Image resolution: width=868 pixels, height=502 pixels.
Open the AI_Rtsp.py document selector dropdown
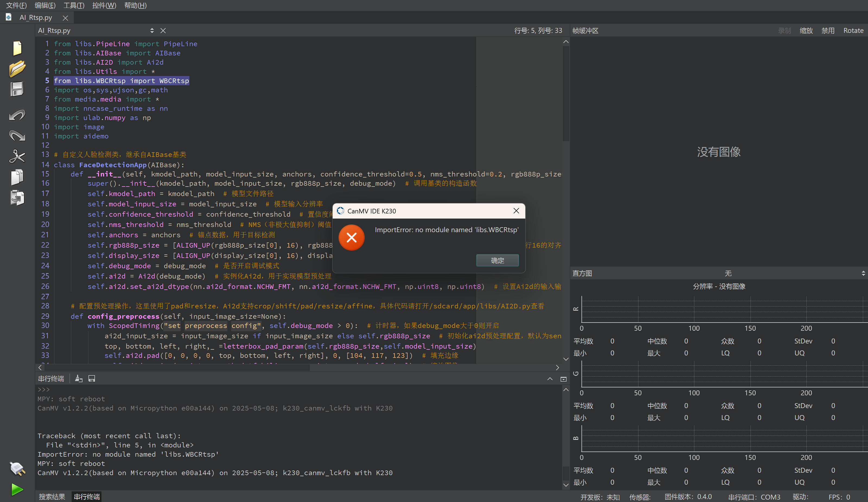(152, 31)
